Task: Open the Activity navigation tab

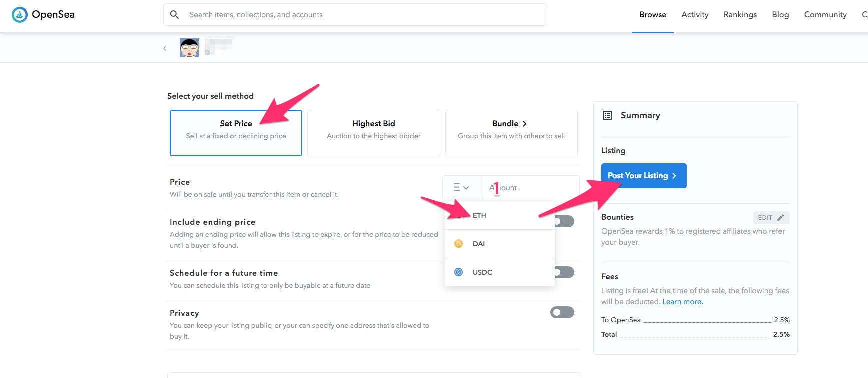Action: [695, 15]
